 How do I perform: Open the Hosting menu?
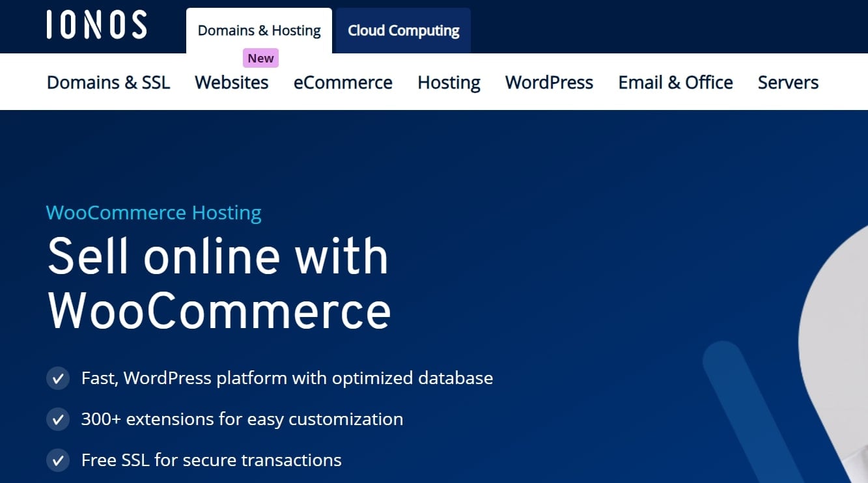click(449, 83)
